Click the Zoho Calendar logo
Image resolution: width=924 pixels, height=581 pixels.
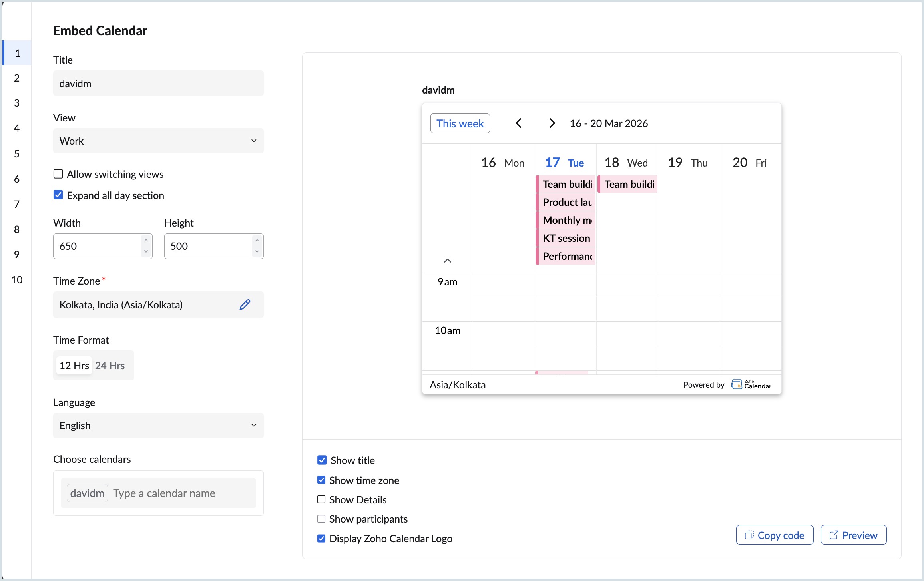point(751,384)
